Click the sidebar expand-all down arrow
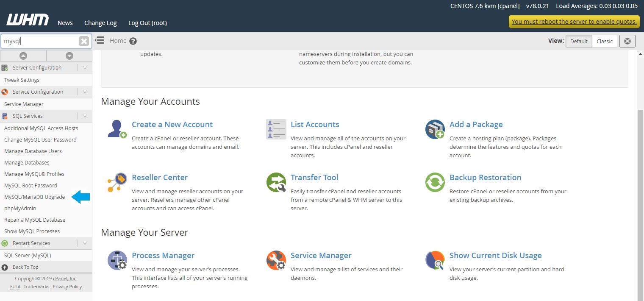 point(69,56)
